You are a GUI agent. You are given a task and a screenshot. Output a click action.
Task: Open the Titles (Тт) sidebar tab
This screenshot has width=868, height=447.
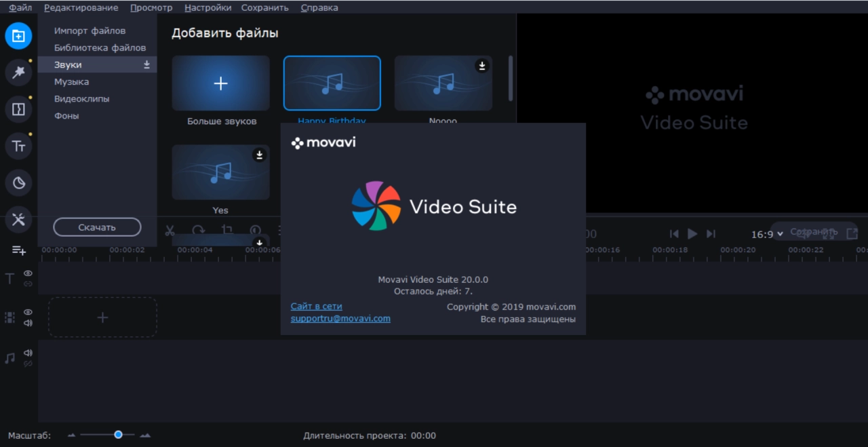[x=18, y=146]
